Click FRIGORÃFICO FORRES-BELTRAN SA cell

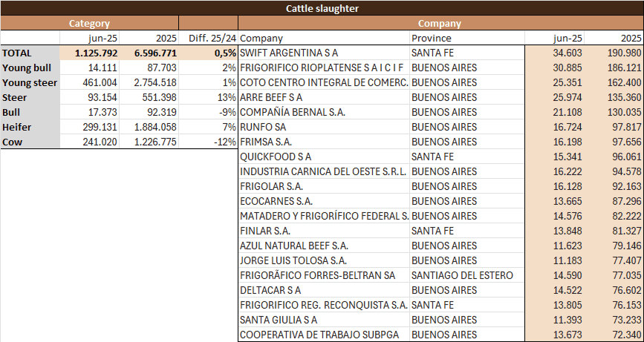(x=324, y=275)
